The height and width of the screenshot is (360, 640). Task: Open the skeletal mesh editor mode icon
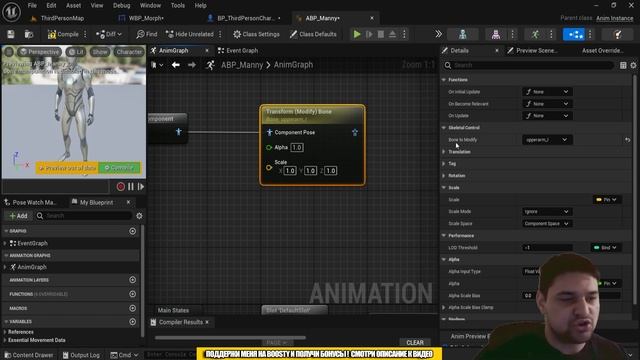coord(496,34)
